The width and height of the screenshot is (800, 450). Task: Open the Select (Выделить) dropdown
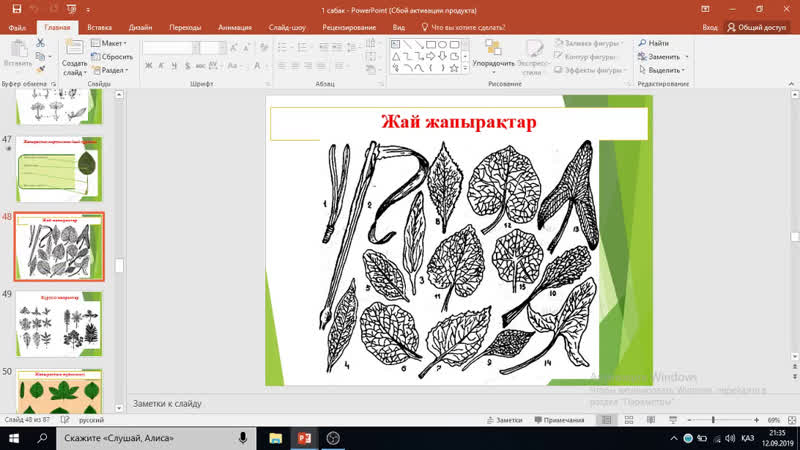[x=663, y=70]
